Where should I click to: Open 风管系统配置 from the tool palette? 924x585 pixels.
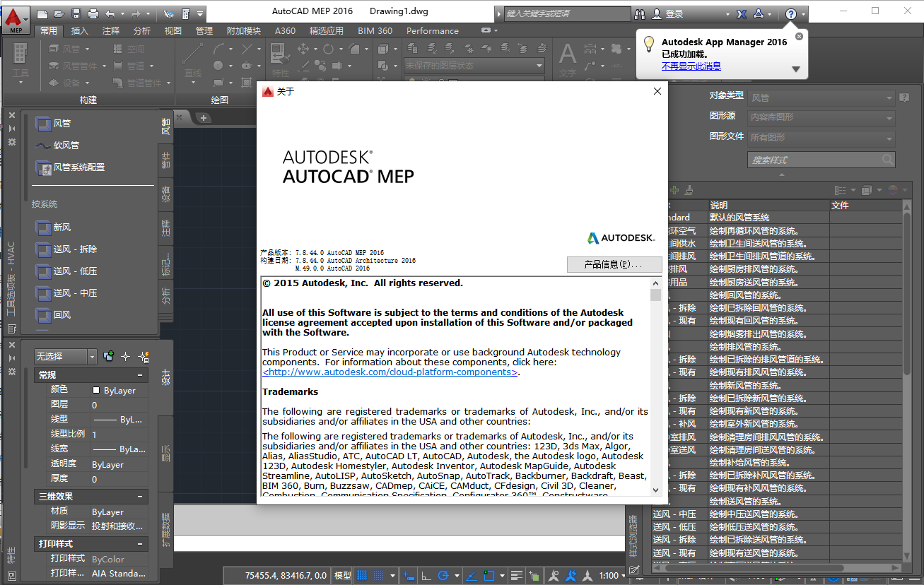(x=78, y=168)
